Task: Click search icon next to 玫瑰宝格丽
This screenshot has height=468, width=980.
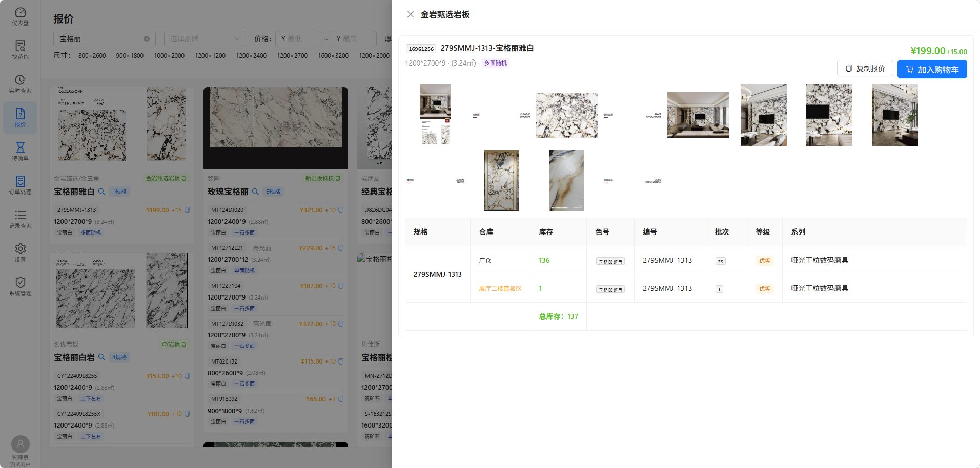Action: 255,192
